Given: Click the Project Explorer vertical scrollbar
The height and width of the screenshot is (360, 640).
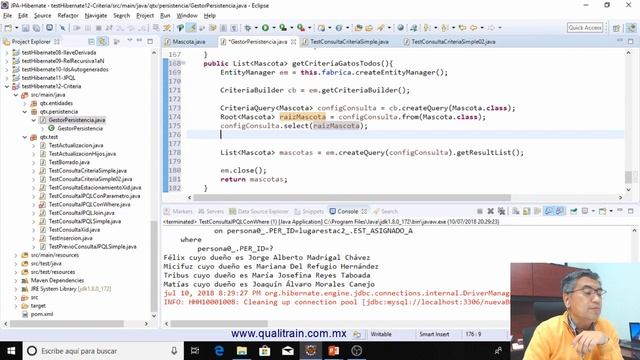Looking at the screenshot, I should click(x=154, y=265).
